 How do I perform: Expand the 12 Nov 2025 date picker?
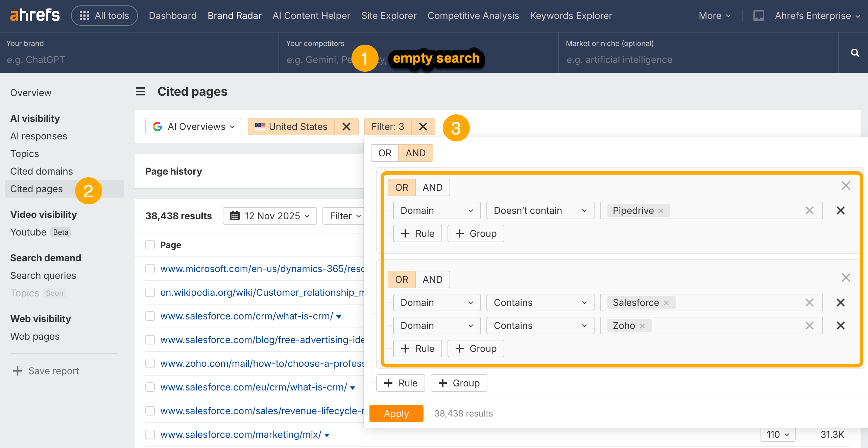pyautogui.click(x=270, y=216)
